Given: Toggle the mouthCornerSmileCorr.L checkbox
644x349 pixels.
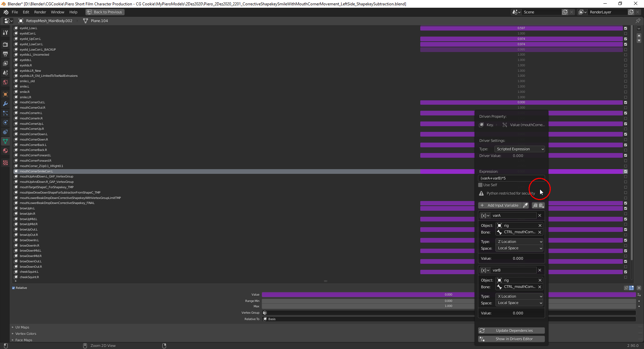Looking at the screenshot, I should (626, 171).
